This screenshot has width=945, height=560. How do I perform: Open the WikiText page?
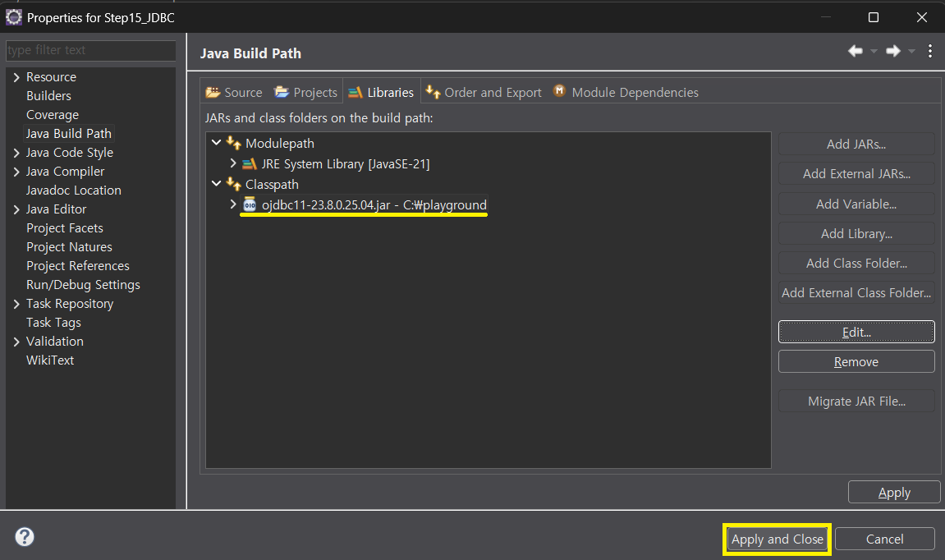(x=49, y=360)
